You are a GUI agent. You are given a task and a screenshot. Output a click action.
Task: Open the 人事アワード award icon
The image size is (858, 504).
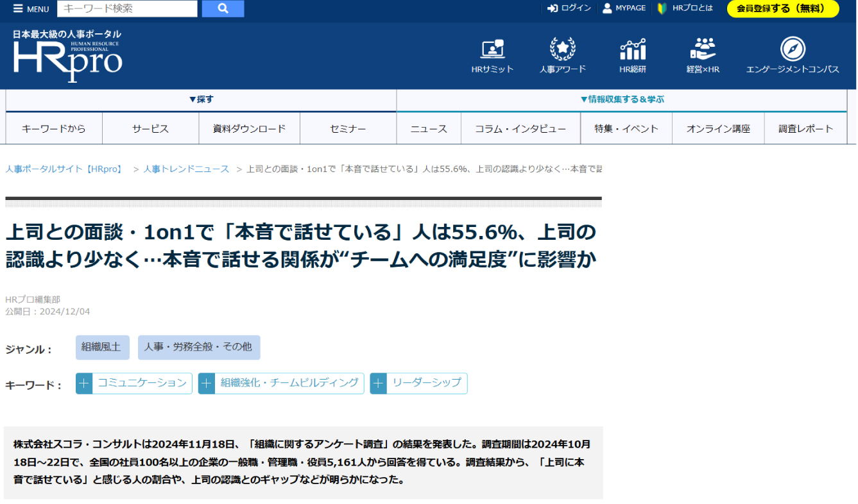click(x=562, y=49)
